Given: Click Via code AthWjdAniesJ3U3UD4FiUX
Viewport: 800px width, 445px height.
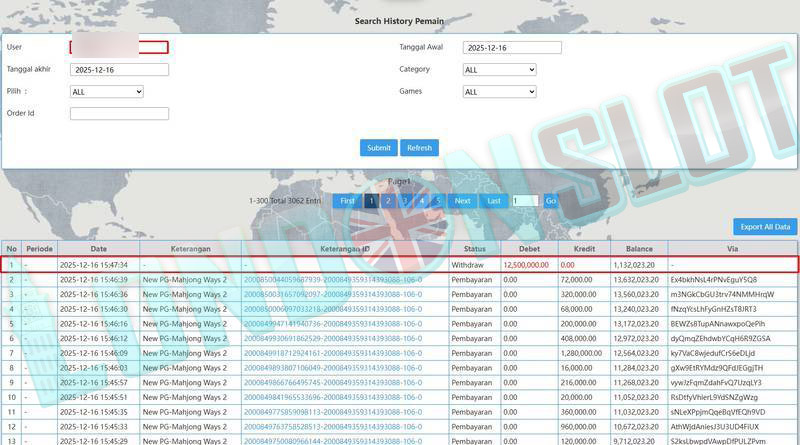Looking at the screenshot, I should click(715, 427).
